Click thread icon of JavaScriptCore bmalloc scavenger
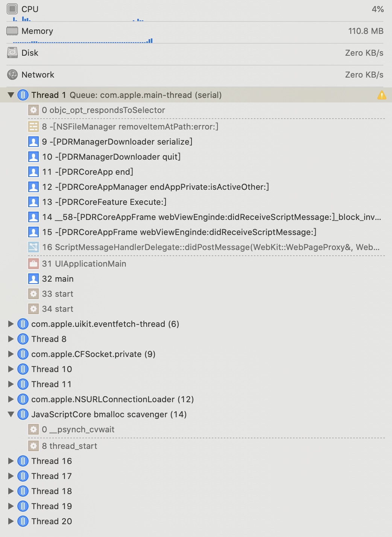This screenshot has height=537, width=392. (x=23, y=414)
